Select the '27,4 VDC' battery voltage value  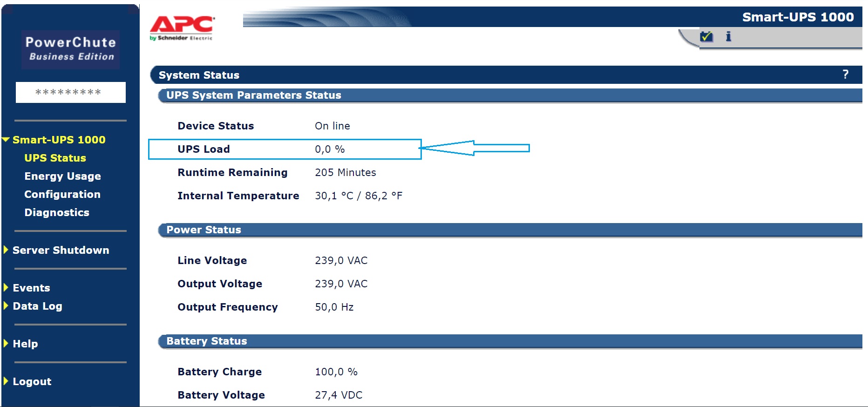(x=339, y=395)
